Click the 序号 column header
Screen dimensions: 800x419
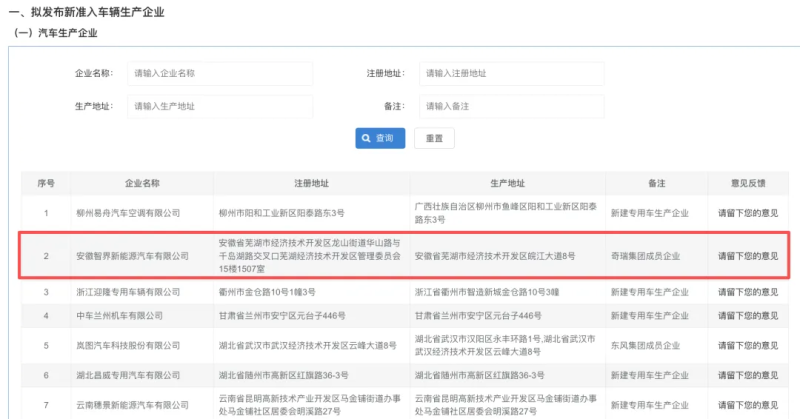click(x=46, y=183)
